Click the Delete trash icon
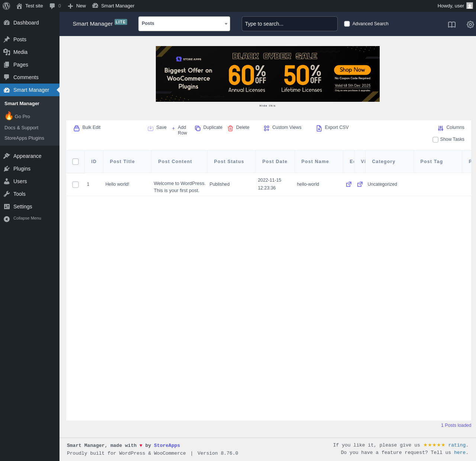The image size is (476, 461). [231, 128]
